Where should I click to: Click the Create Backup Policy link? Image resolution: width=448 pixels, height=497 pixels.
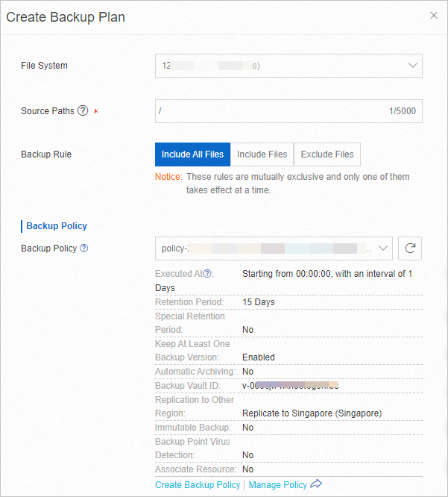198,484
